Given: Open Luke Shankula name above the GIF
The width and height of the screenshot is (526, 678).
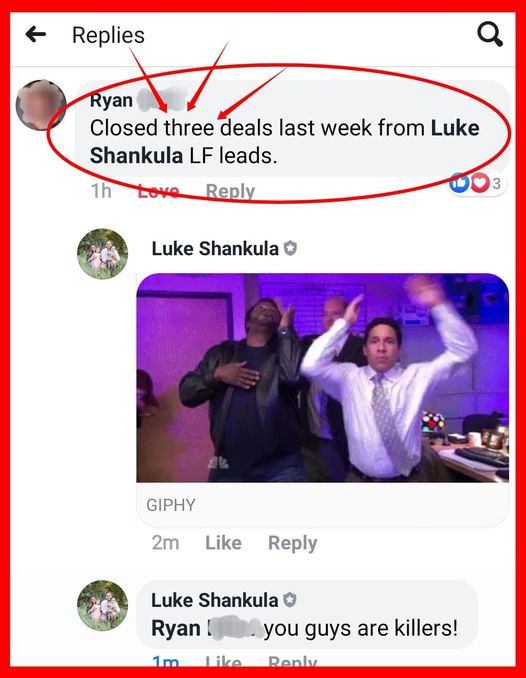Looking at the screenshot, I should coord(215,249).
